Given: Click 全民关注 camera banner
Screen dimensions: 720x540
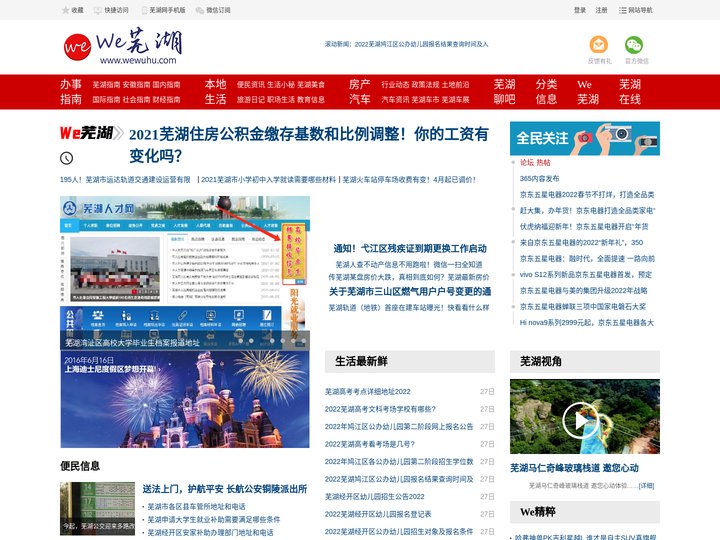Looking at the screenshot, I should tap(585, 138).
